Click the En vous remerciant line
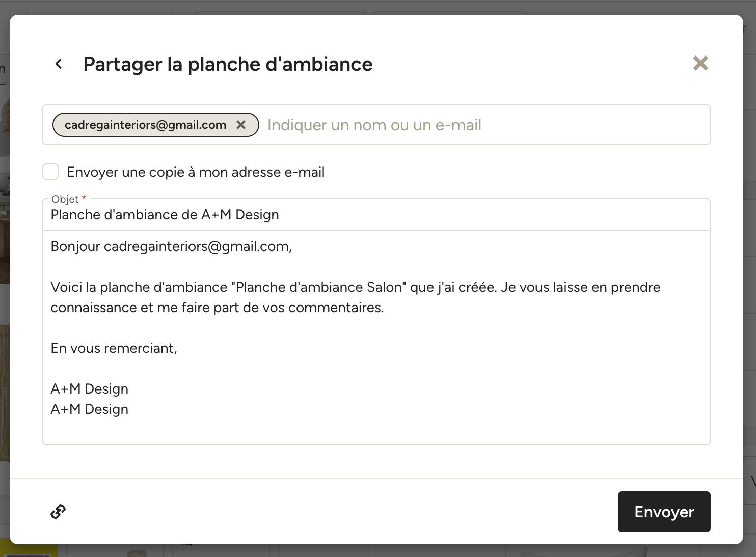 click(x=114, y=348)
